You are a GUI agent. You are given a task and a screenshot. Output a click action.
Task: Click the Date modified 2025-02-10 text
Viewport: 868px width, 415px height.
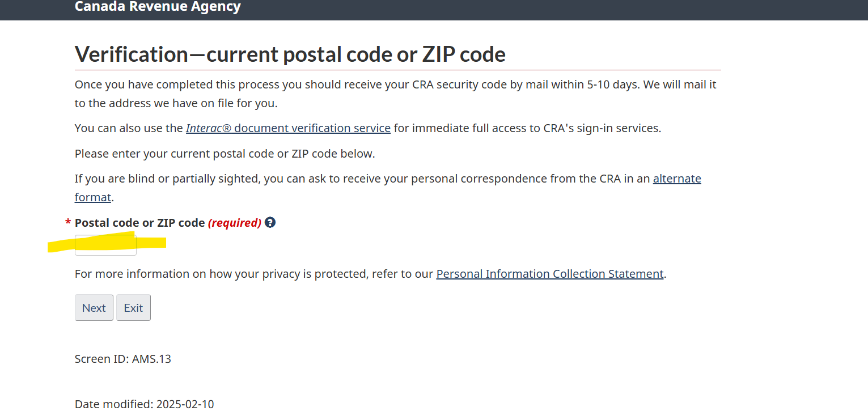(x=144, y=404)
